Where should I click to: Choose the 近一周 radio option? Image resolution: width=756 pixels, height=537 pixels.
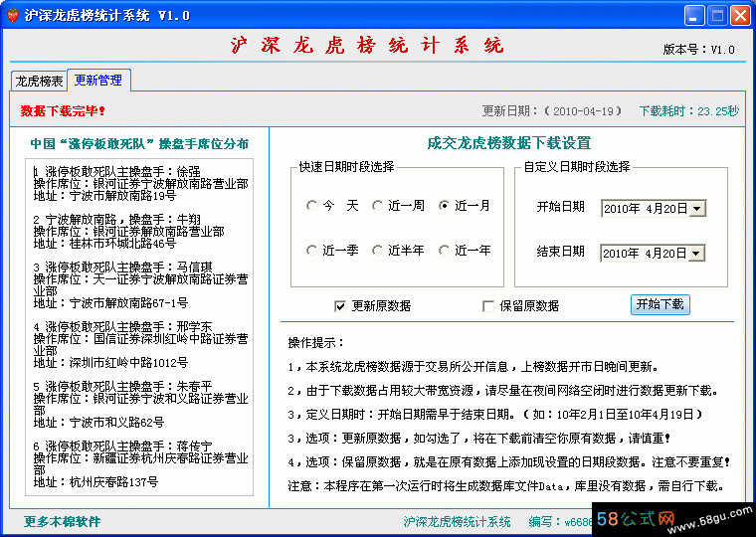click(378, 206)
